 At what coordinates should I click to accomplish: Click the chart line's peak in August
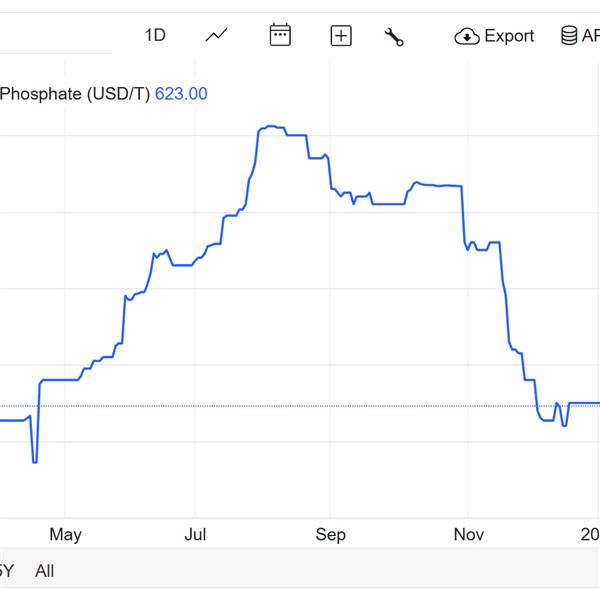point(270,127)
